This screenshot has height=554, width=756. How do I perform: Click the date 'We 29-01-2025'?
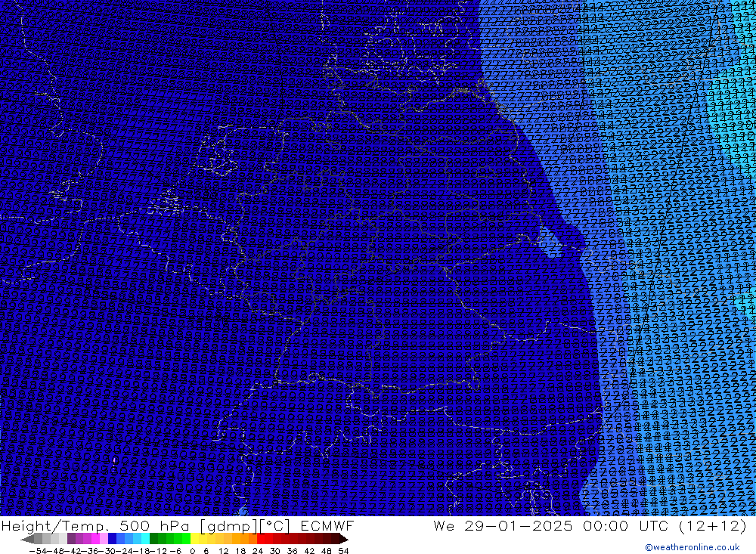click(x=503, y=525)
